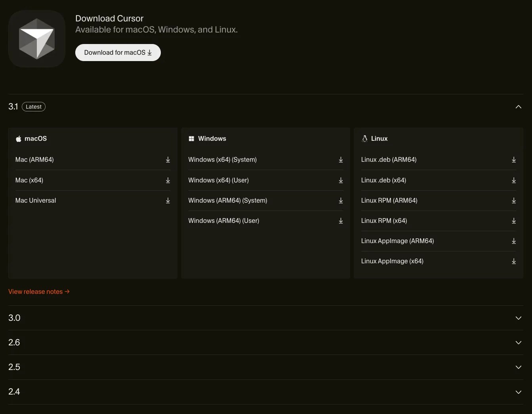
Task: Click Linux .deb (x64) text link
Action: click(384, 180)
